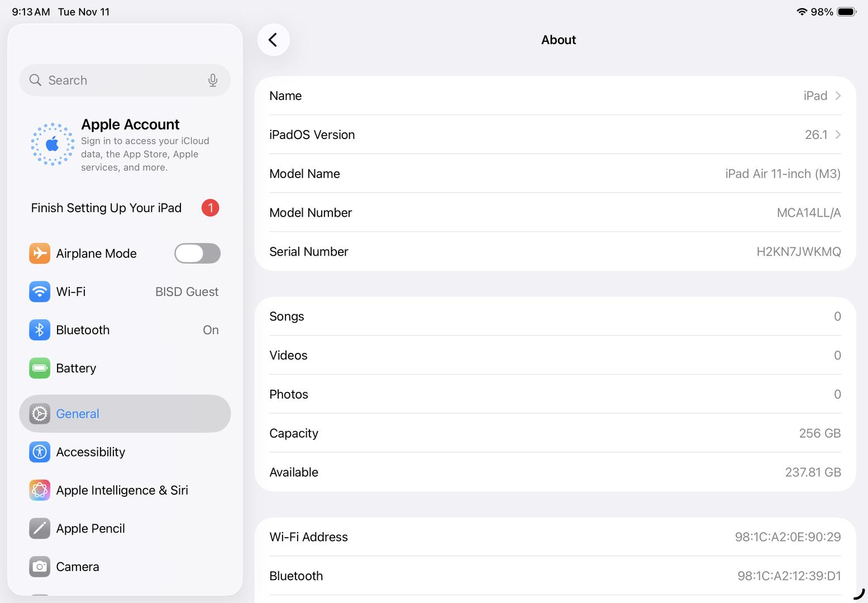Tap the microphone dictation icon in search
Image resolution: width=868 pixels, height=603 pixels.
[212, 80]
